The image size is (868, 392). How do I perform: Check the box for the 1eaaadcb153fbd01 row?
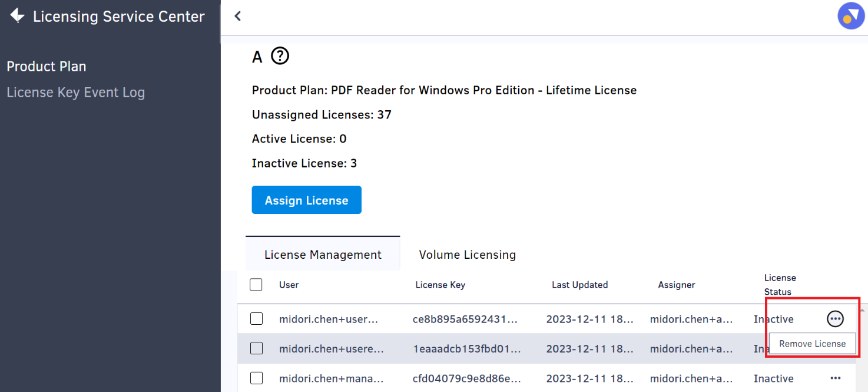(256, 348)
